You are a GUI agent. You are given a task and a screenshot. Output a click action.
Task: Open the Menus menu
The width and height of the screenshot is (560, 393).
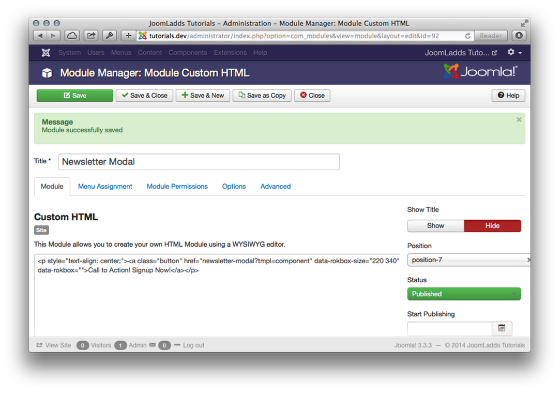pyautogui.click(x=121, y=53)
